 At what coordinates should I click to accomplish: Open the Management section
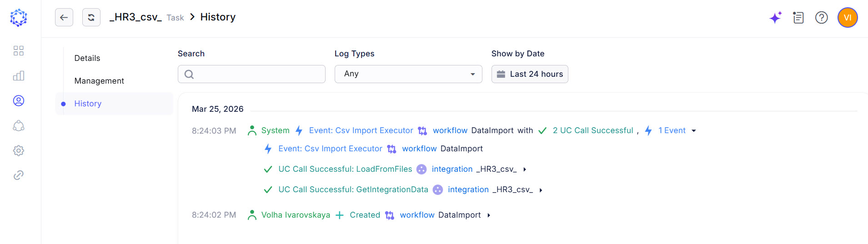point(99,81)
